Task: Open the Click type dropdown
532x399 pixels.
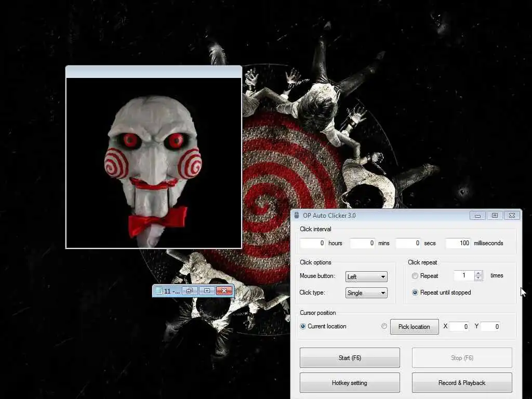Action: [366, 293]
